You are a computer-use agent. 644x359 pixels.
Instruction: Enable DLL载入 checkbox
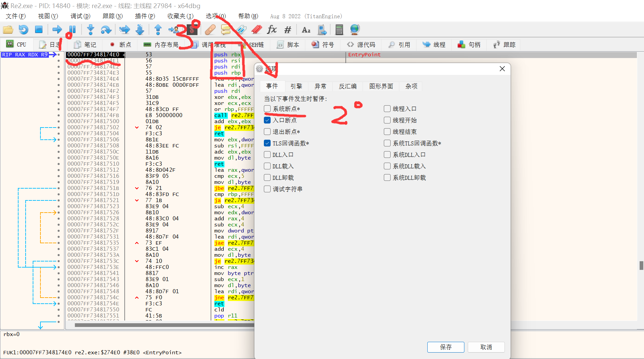point(267,166)
